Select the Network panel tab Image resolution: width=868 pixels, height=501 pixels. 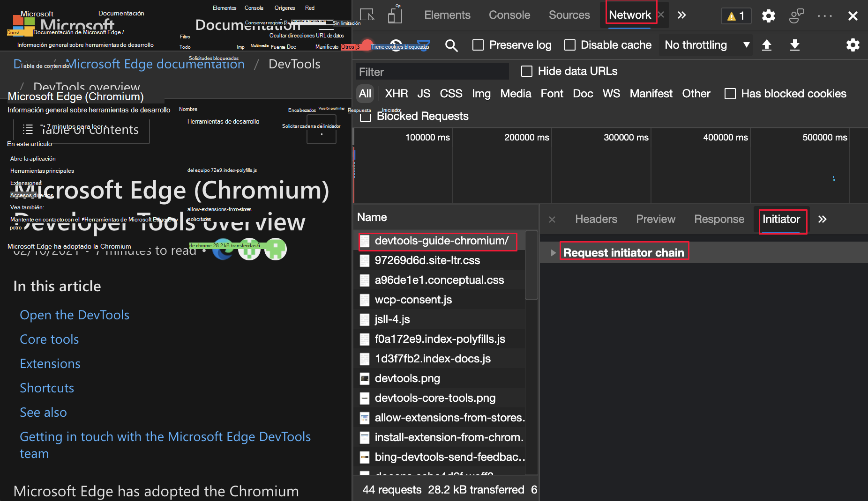(x=630, y=15)
